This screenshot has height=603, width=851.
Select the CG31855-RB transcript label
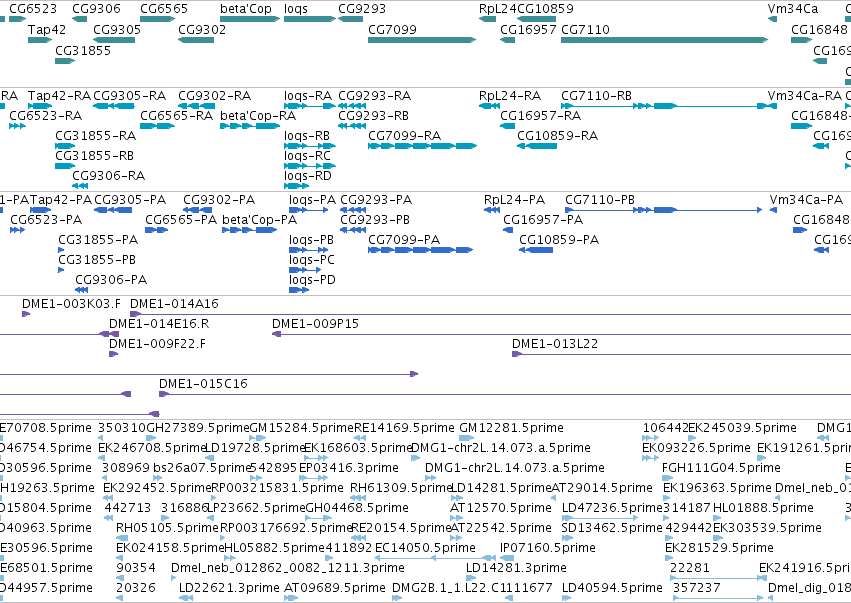coord(94,156)
